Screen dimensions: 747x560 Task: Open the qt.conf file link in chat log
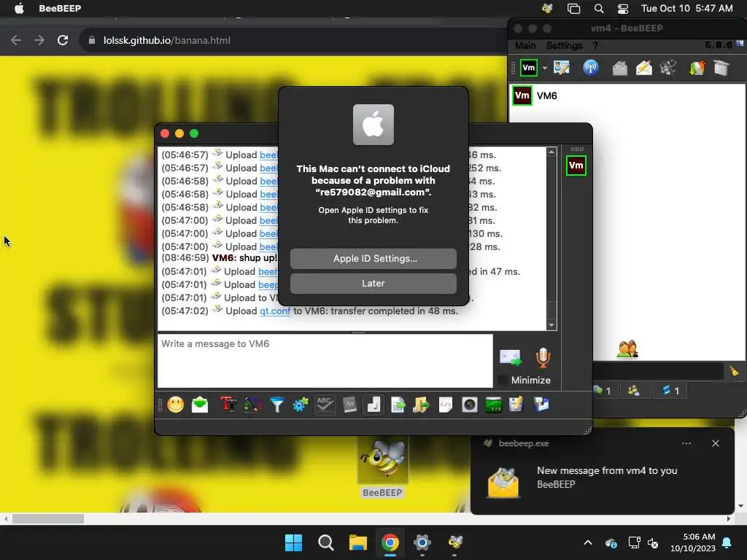tap(275, 311)
